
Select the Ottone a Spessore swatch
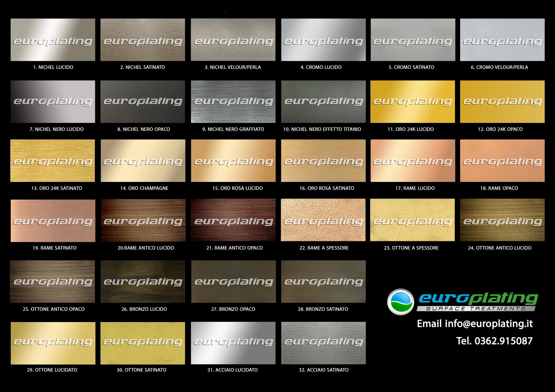point(412,220)
